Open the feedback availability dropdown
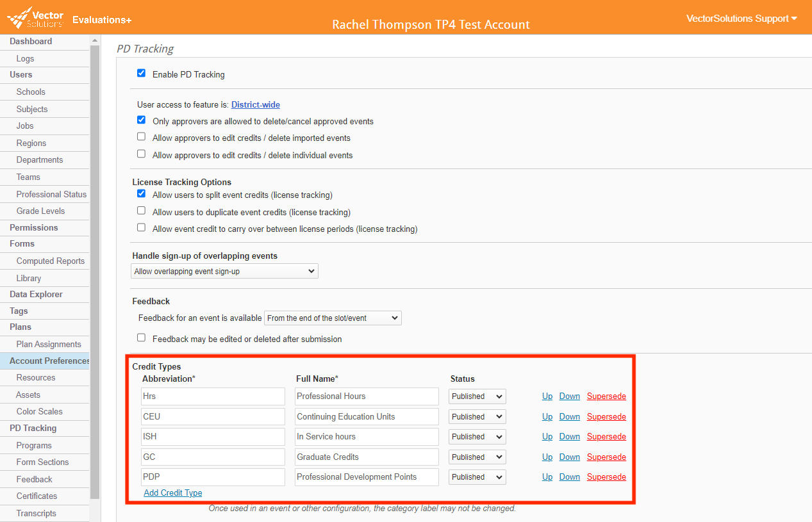This screenshot has height=522, width=812. (x=333, y=318)
